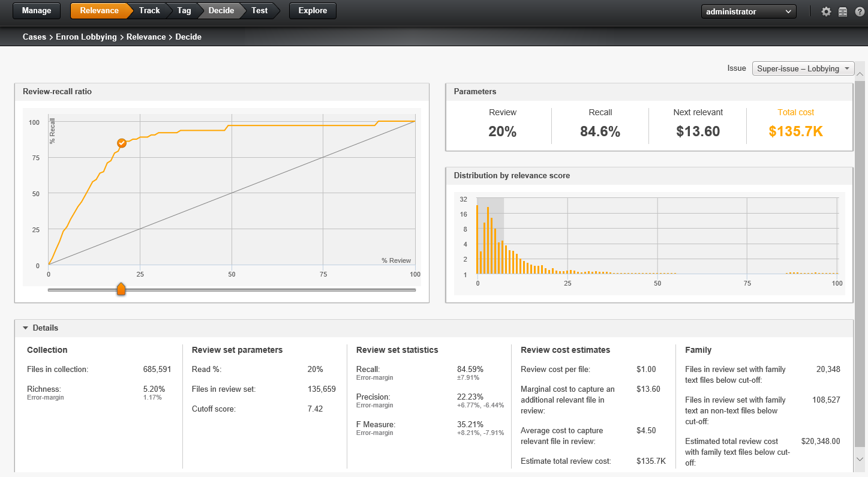Viewport: 868px width, 477px height.
Task: Click the orange marker on the recall curve
Action: (122, 143)
